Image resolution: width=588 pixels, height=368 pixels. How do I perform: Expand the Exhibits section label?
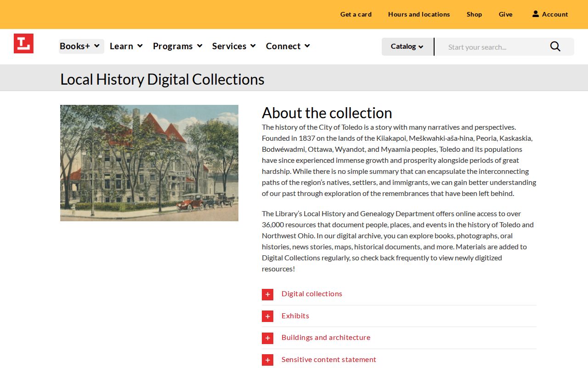pos(295,316)
